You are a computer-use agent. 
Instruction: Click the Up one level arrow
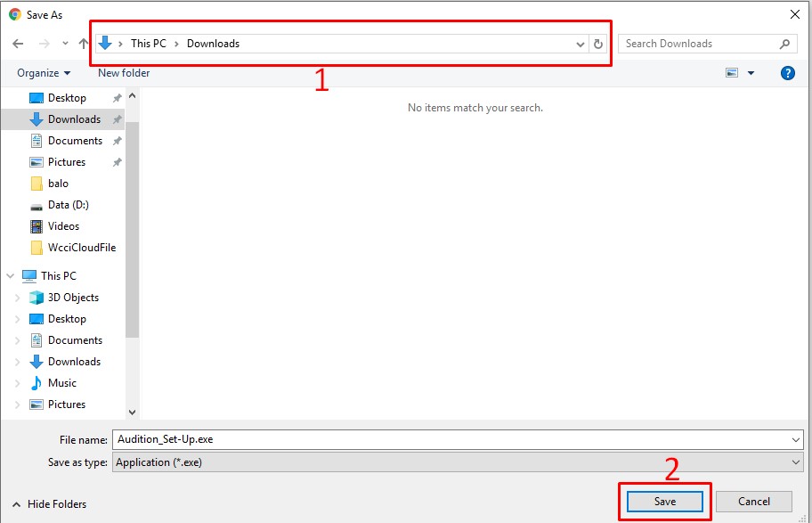pyautogui.click(x=84, y=44)
